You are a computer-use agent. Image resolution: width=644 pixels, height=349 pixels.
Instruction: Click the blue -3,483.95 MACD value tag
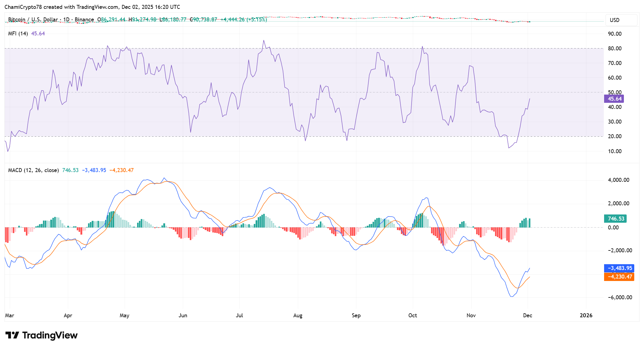coord(619,268)
